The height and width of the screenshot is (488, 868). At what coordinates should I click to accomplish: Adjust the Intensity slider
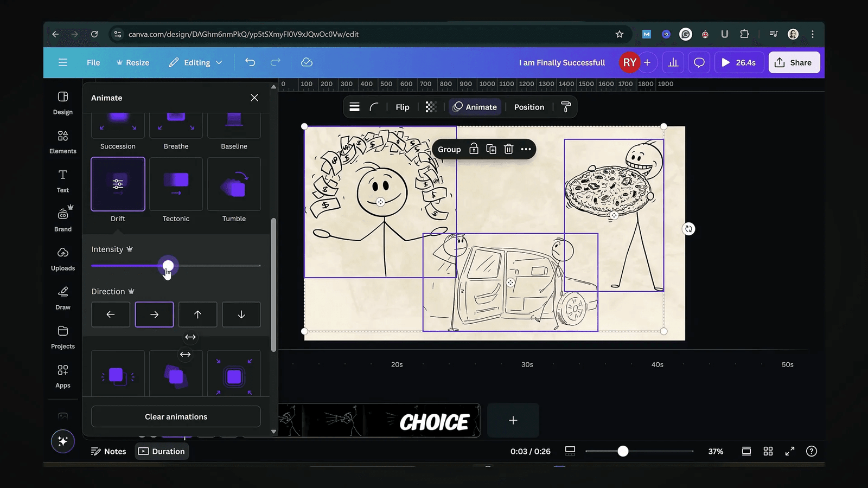click(x=168, y=266)
